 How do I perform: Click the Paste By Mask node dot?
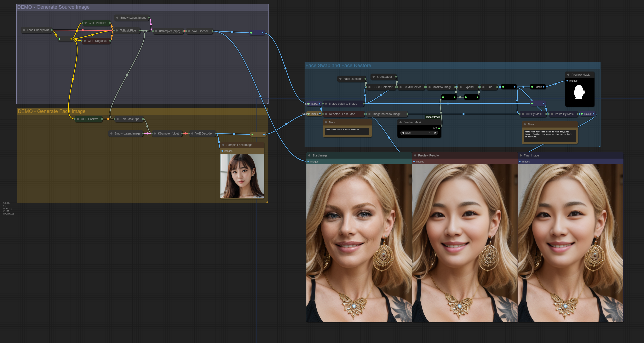tap(552, 114)
